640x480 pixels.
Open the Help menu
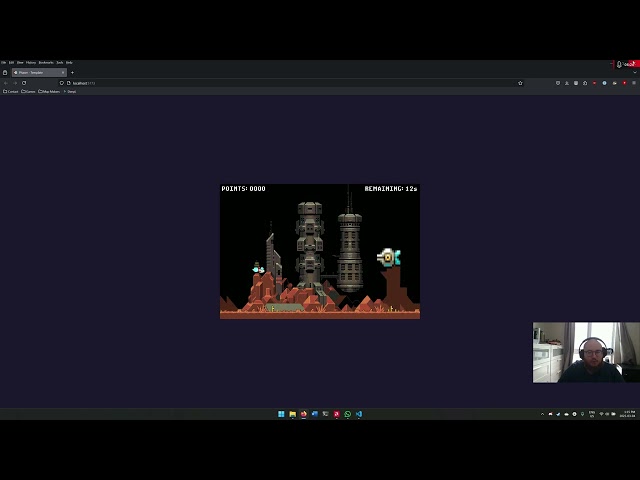69,62
